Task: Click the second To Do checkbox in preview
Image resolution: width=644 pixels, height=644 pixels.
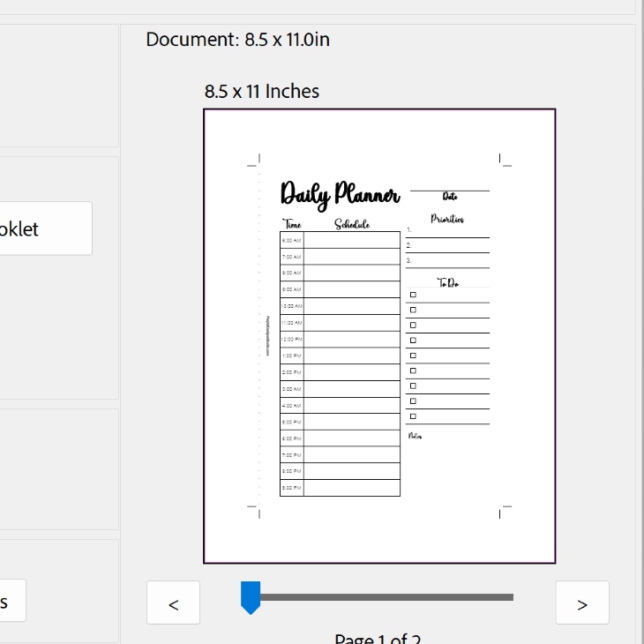Action: pos(413,310)
